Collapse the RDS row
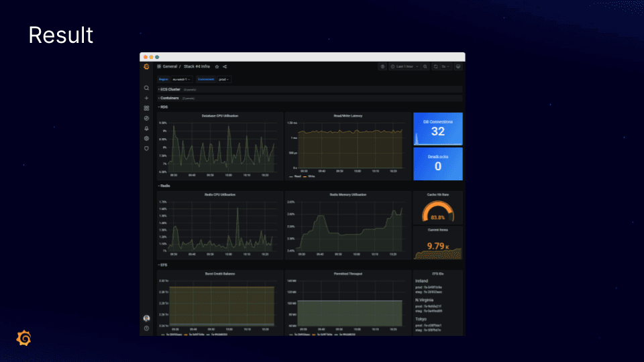Screen dimensions: 644x362 coord(163,107)
